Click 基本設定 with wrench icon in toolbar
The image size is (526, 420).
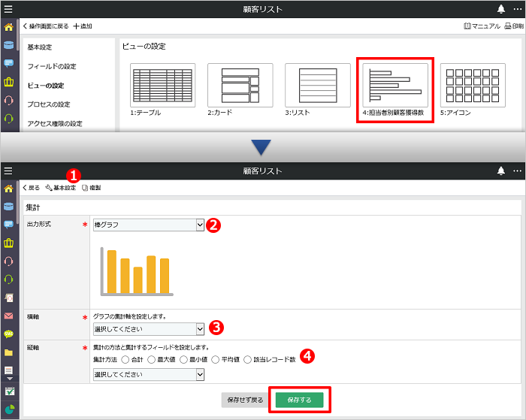pos(61,188)
